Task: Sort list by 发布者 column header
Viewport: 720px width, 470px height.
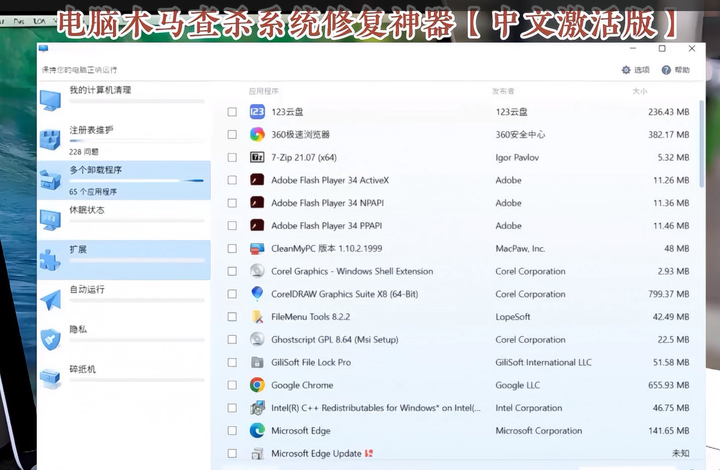Action: (503, 91)
